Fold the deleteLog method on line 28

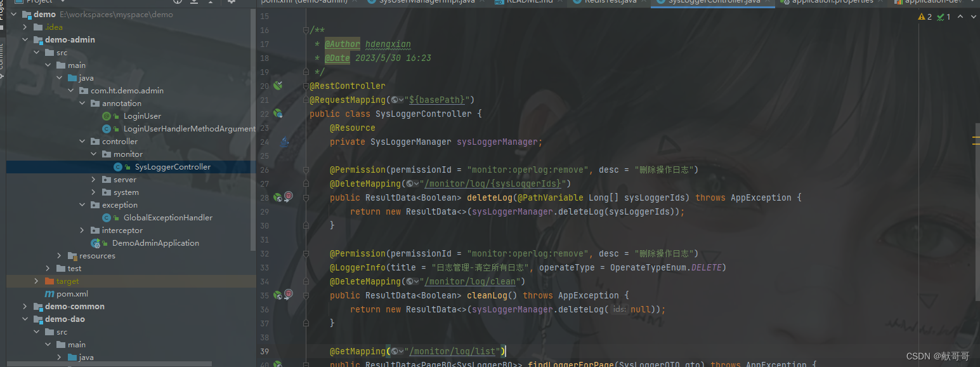(306, 197)
